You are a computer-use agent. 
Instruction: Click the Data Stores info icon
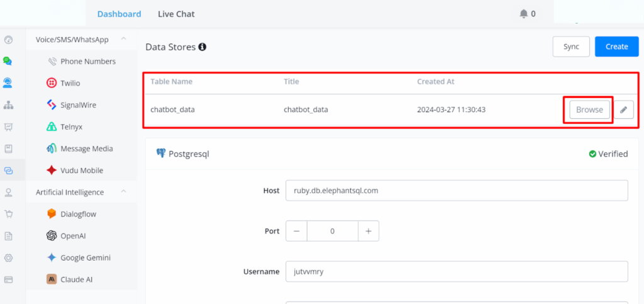coord(203,47)
